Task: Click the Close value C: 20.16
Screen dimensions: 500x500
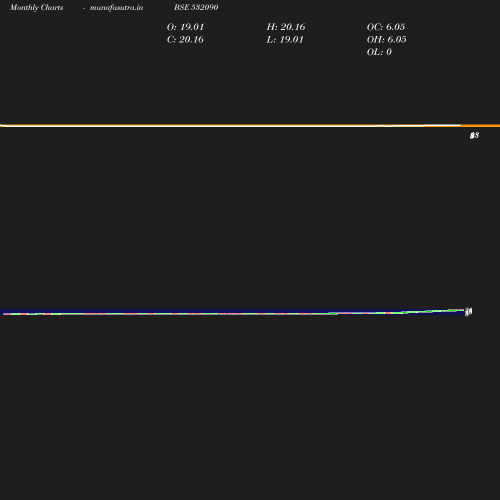Action: pos(185,40)
